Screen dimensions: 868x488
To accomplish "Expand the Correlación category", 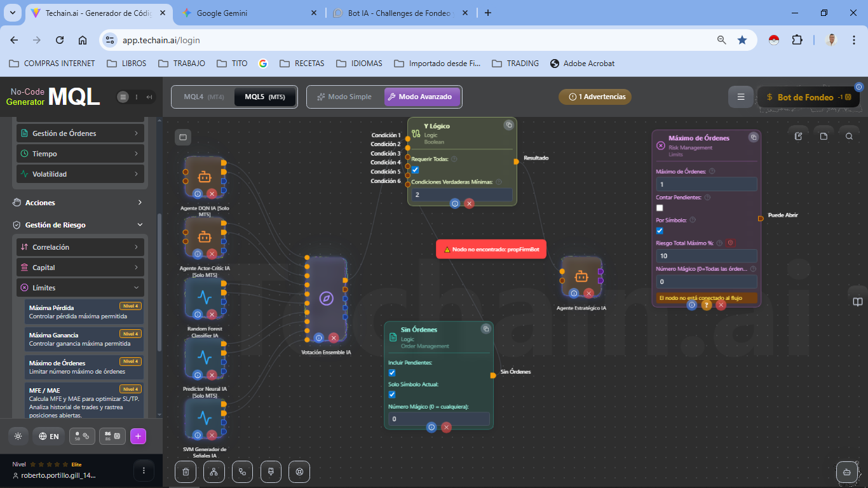I will click(79, 247).
